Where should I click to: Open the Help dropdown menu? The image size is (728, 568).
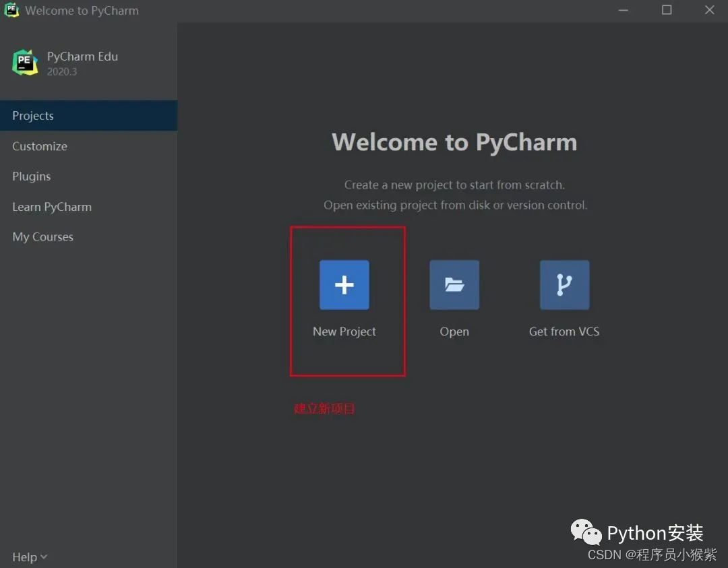click(x=30, y=557)
